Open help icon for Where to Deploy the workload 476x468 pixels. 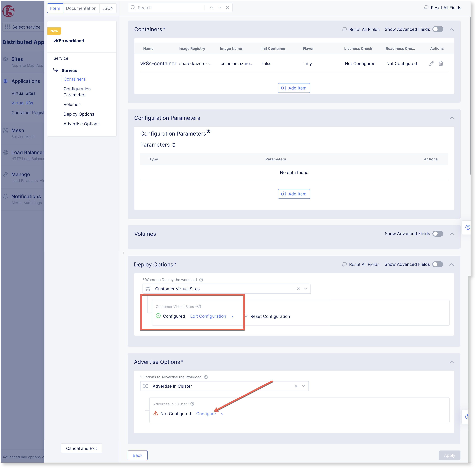pyautogui.click(x=201, y=280)
